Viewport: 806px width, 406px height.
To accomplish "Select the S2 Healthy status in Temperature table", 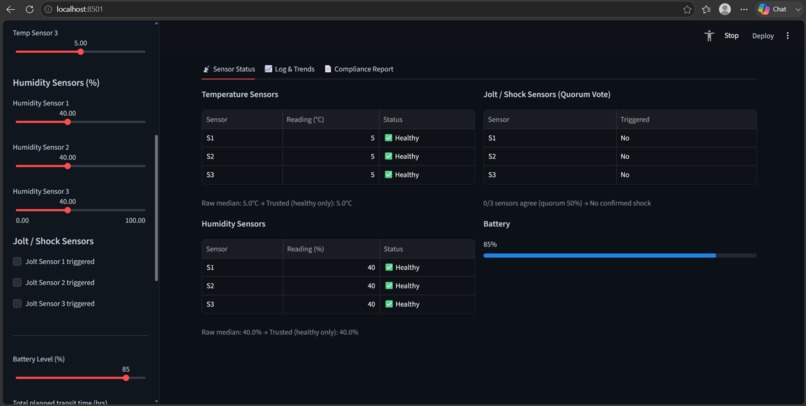I will pos(427,156).
